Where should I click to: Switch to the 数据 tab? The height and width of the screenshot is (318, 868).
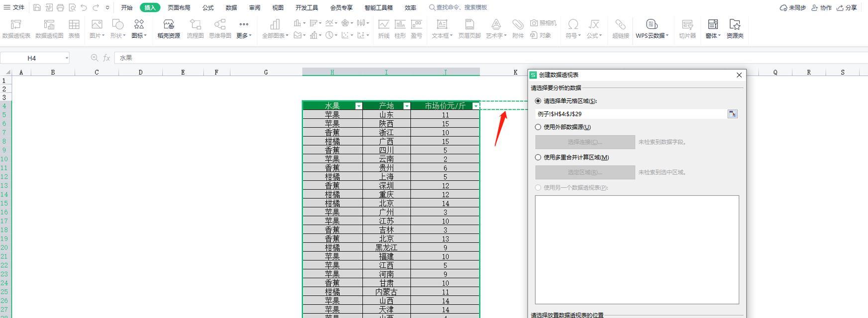231,7
